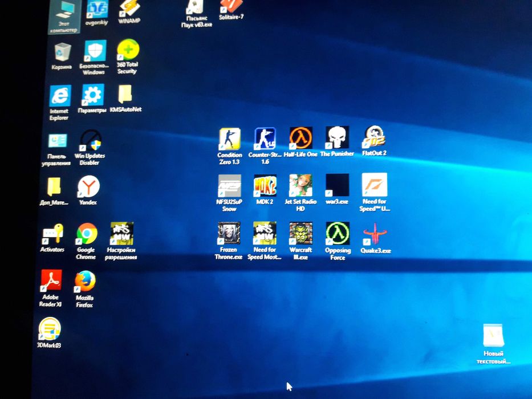Select the Adobe Reader XI icon
The height and width of the screenshot is (399, 532).
[x=51, y=280]
